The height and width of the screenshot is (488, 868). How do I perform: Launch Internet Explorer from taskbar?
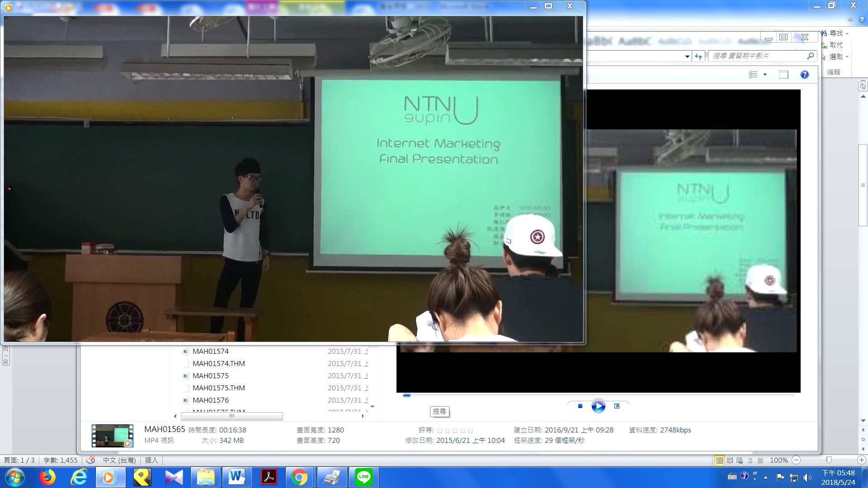coord(79,477)
